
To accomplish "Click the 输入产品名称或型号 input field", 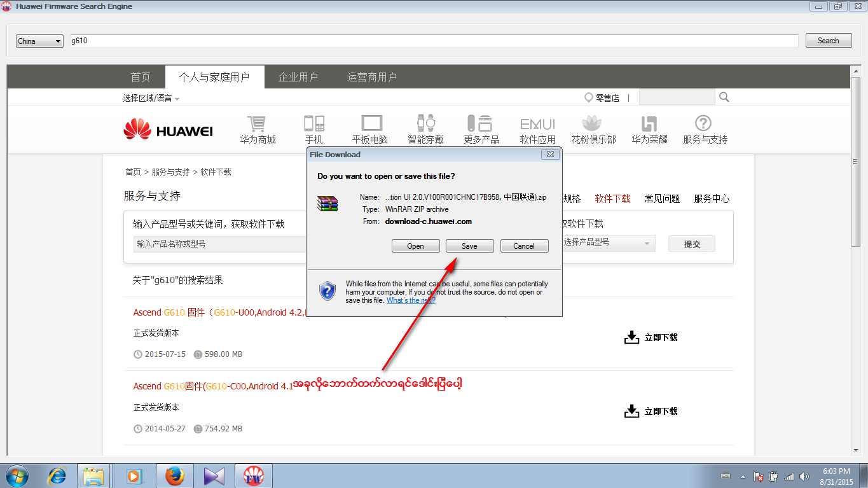I will pos(220,244).
